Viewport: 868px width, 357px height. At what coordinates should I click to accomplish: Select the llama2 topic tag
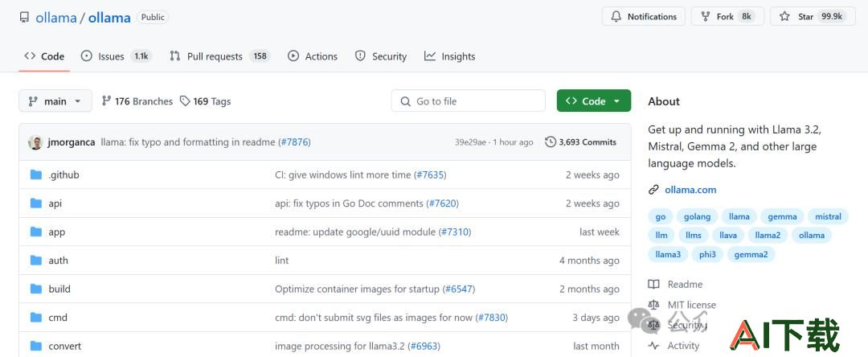[x=768, y=236]
